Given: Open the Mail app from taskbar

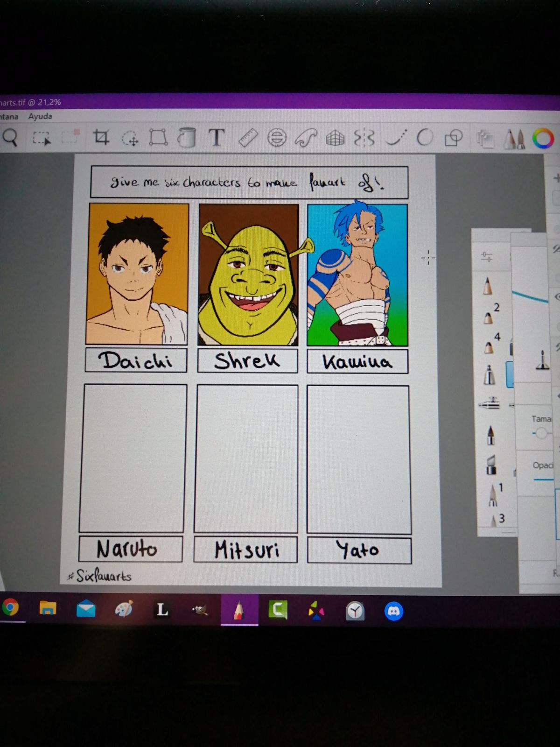Looking at the screenshot, I should tap(86, 609).
